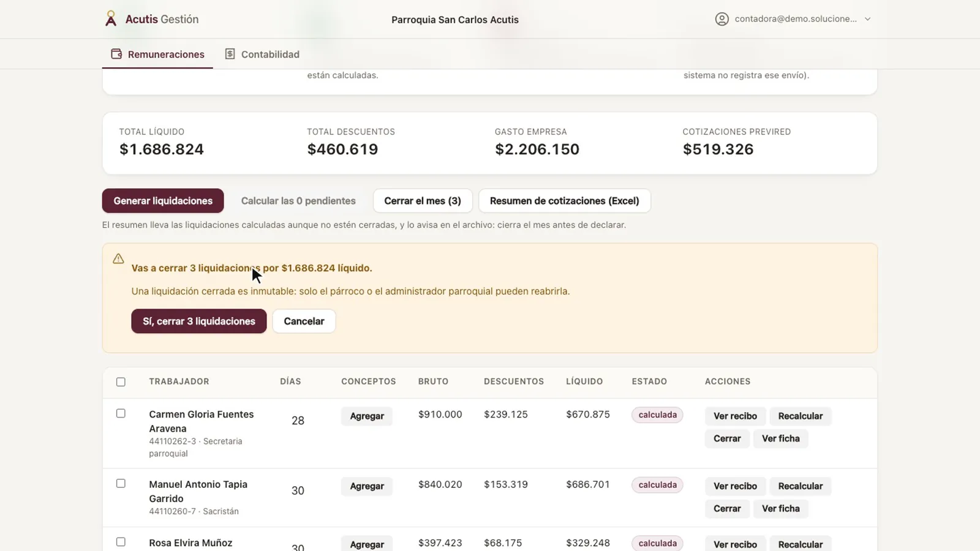980x551 pixels.
Task: Download the Resumen de cotizaciones (Excel)
Action: pos(565,201)
